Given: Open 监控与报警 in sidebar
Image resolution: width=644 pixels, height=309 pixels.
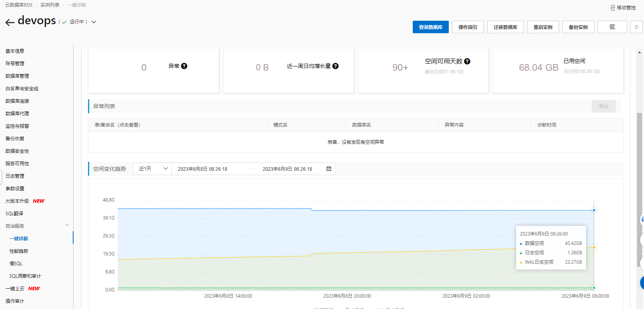Looking at the screenshot, I should click(x=17, y=126).
